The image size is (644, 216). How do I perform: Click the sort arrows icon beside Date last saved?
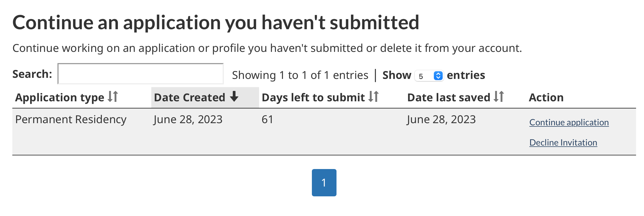pos(499,97)
